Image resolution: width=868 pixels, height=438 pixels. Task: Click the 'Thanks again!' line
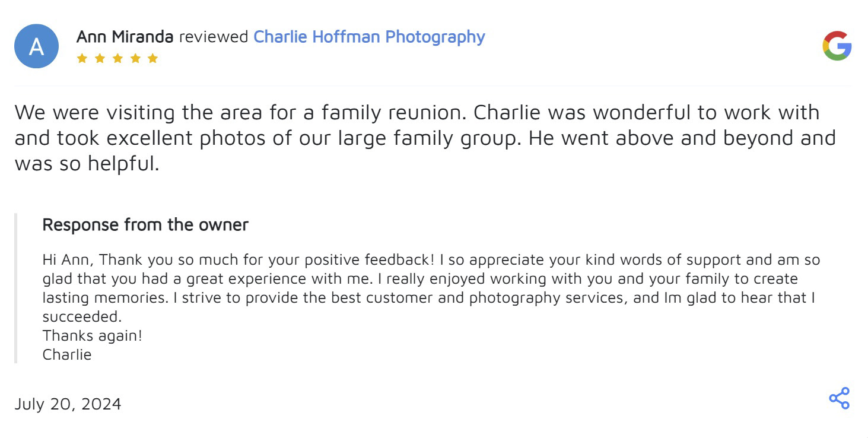(x=92, y=335)
